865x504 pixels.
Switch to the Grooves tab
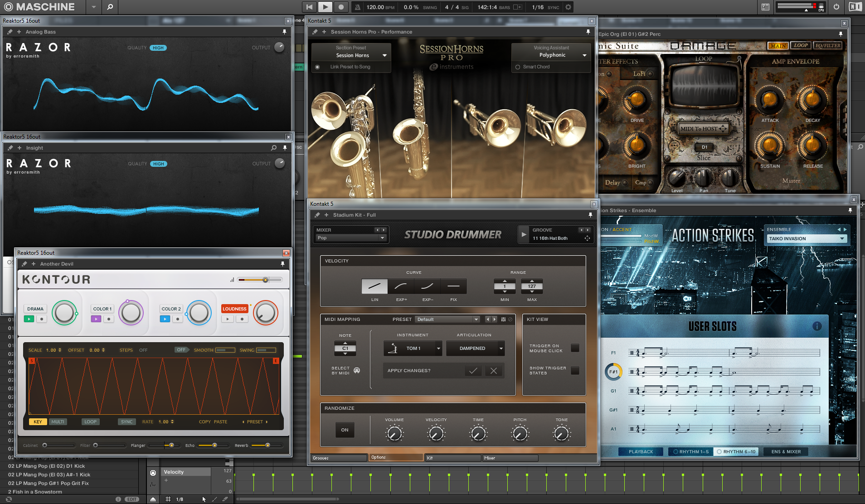click(x=339, y=458)
